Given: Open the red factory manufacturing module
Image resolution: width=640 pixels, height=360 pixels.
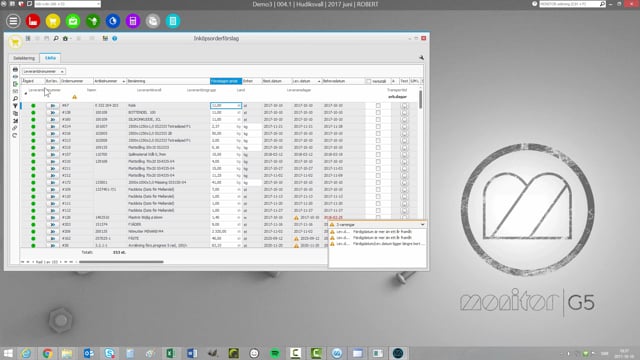Looking at the screenshot, I should coord(33,21).
